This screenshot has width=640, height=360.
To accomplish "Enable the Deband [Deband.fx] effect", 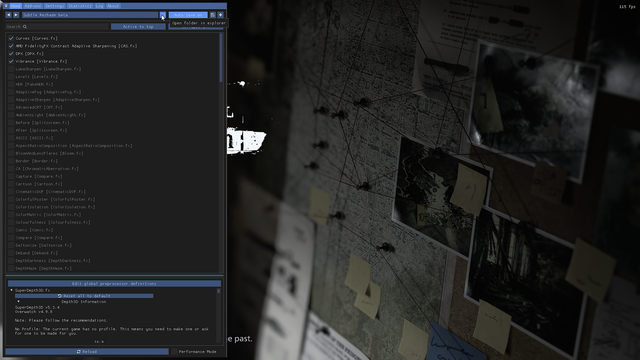I will 11,253.
